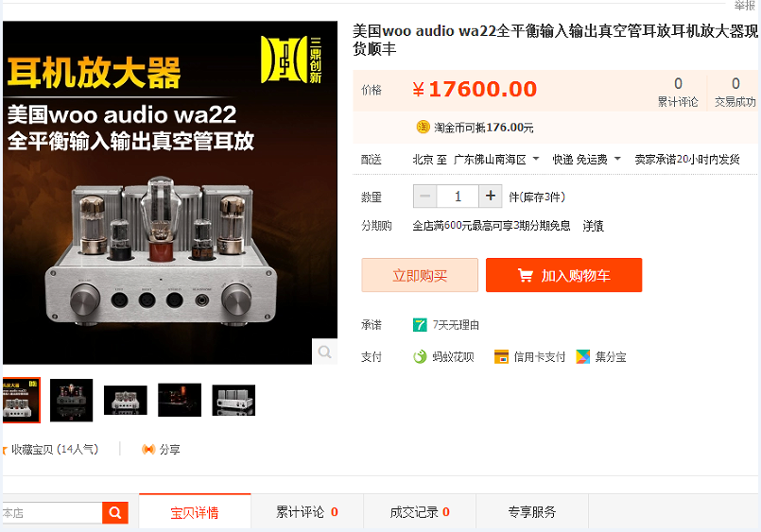Click the gold Taojinbi coin icon

click(x=424, y=127)
